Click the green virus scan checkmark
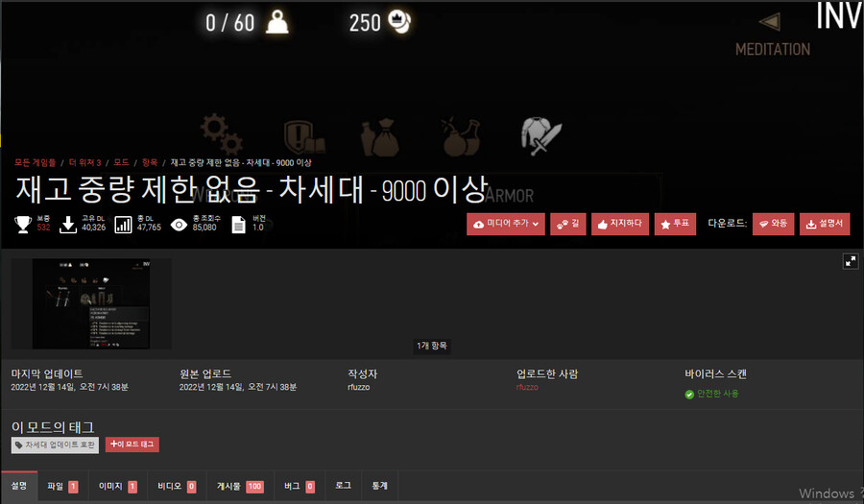This screenshot has height=504, width=864. (688, 394)
